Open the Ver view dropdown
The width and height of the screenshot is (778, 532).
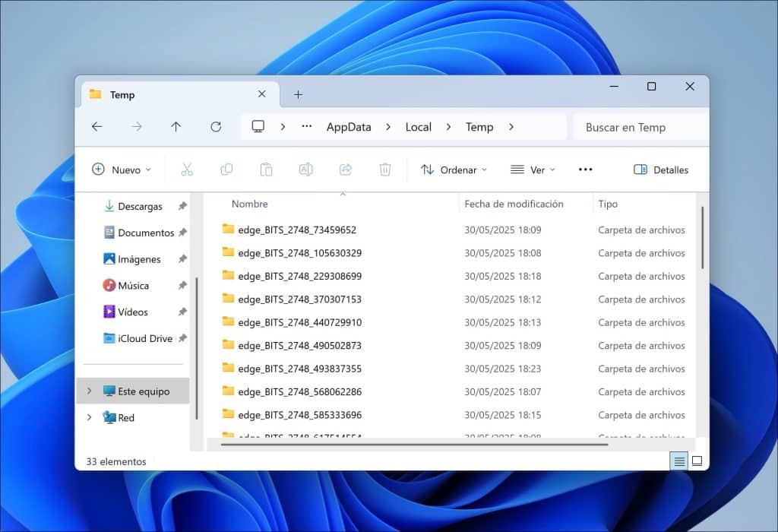pos(533,169)
